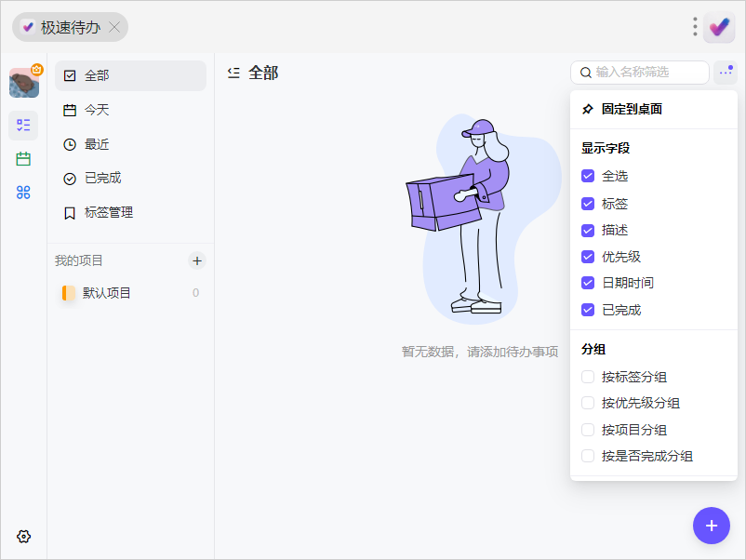The image size is (746, 560).
Task: Open the 已完成 list in sidebar
Action: click(130, 179)
